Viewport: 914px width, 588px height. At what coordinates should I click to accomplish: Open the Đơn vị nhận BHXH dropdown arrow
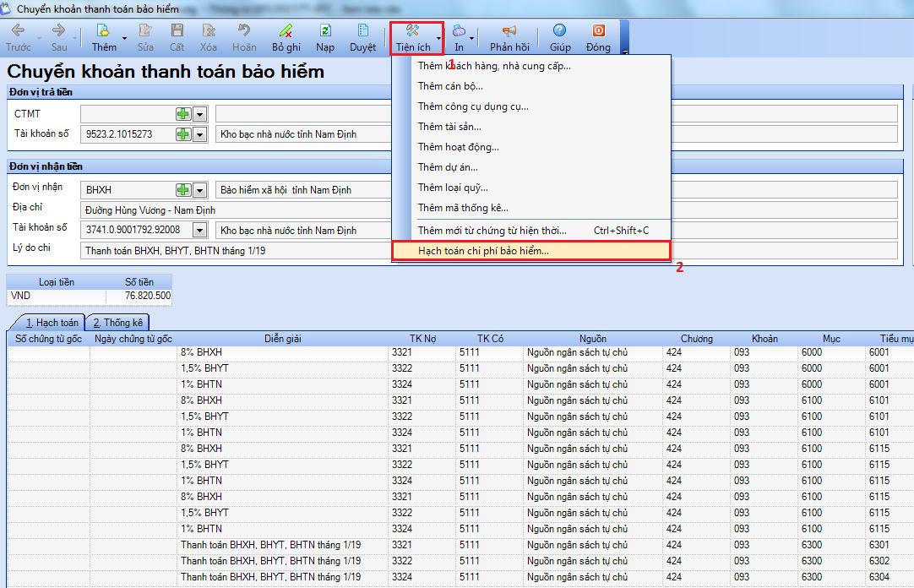tap(200, 190)
